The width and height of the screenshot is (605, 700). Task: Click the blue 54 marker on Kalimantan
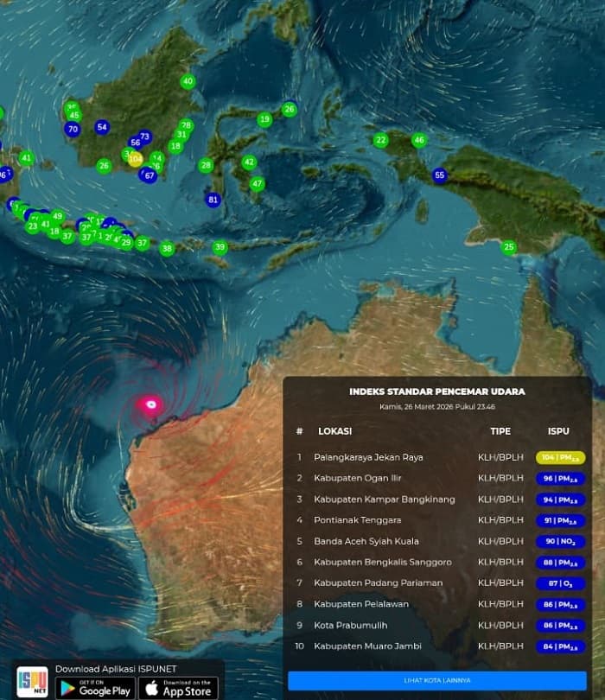[102, 127]
